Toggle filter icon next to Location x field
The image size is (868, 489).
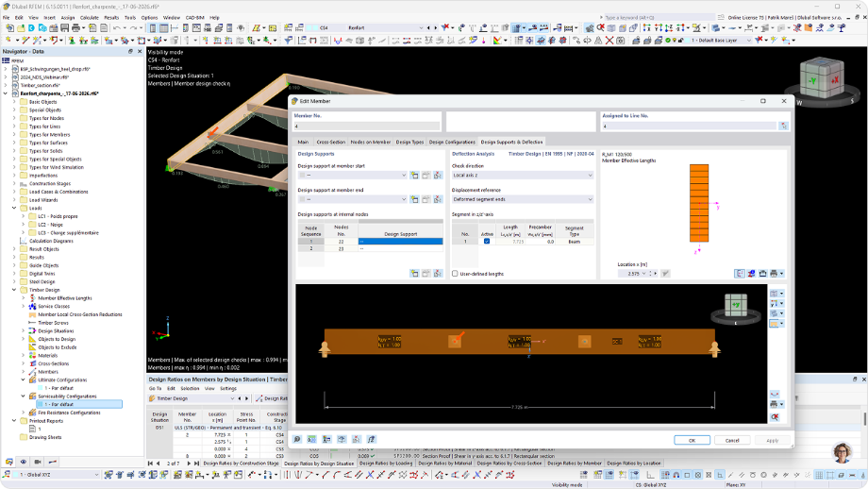tap(665, 274)
